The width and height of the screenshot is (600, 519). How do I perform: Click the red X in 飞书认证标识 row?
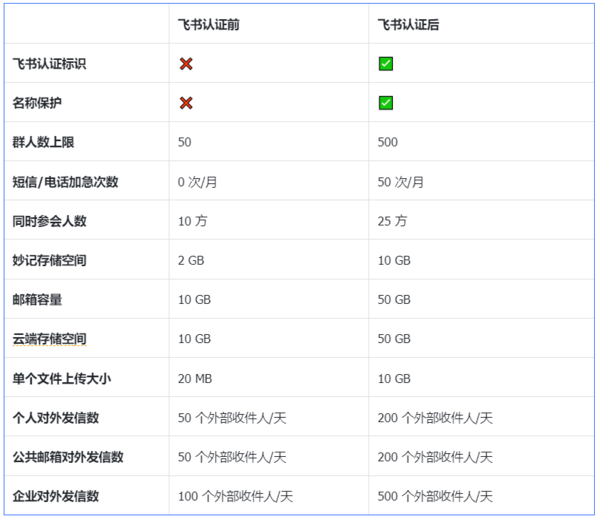[x=186, y=64]
